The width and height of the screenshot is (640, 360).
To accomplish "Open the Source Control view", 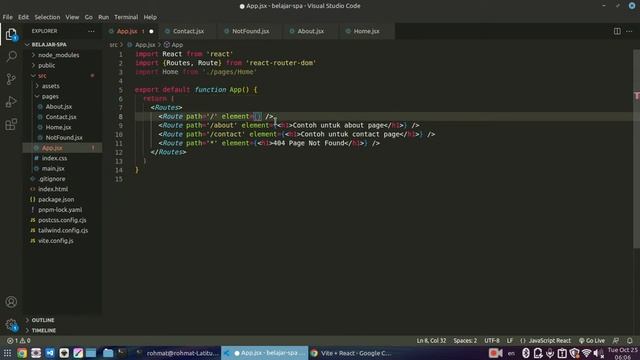I will coord(11,79).
